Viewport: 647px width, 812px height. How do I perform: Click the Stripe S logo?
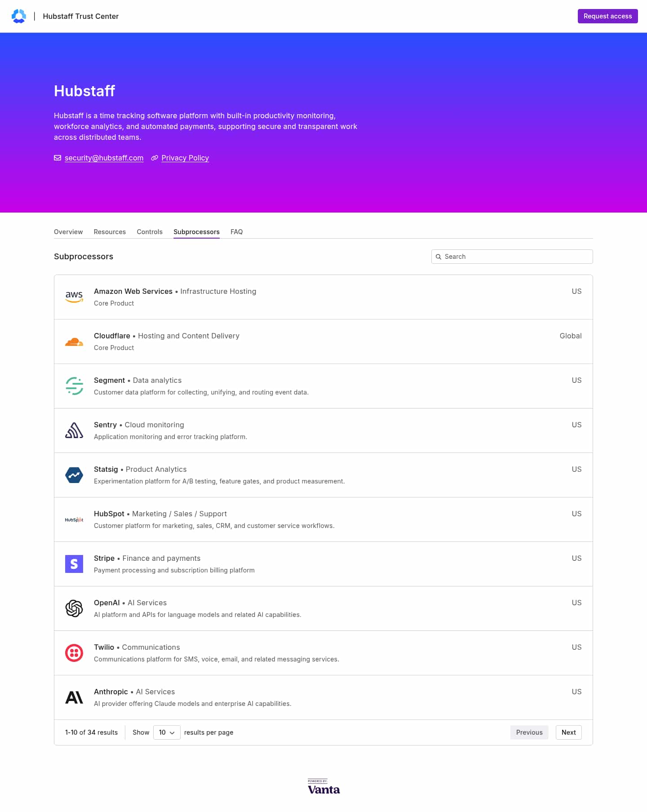[x=74, y=564]
